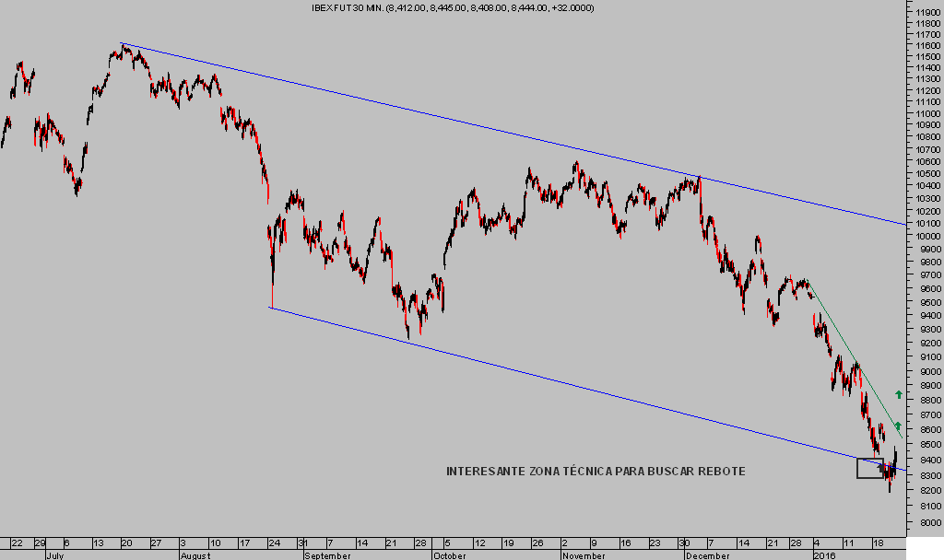Select the black rectangle at the channel bottom
This screenshot has width=944, height=560.
pos(869,468)
